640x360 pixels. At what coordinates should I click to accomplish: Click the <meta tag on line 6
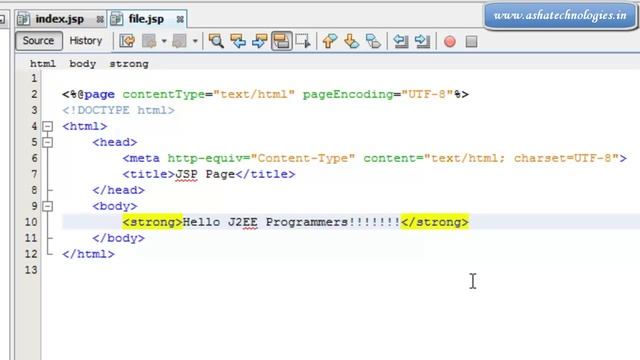coord(141,158)
